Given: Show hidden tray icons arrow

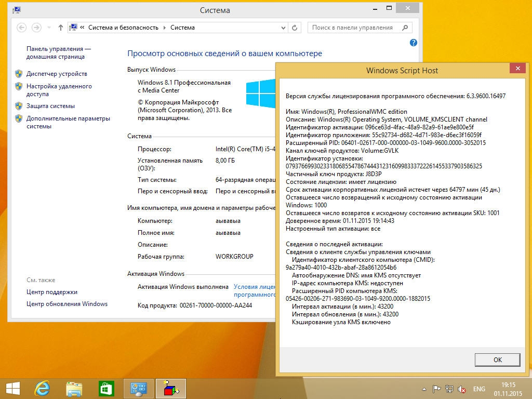Looking at the screenshot, I should pos(424,389).
